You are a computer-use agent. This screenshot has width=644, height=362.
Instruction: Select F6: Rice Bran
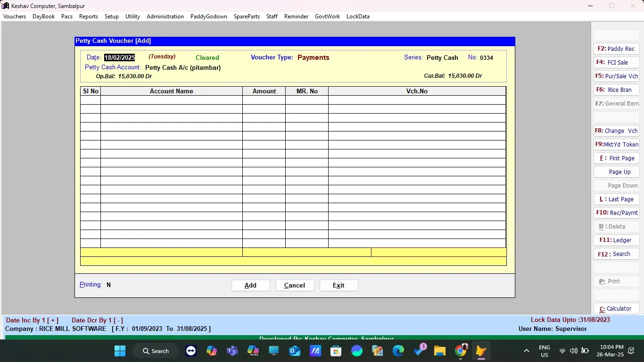click(616, 90)
